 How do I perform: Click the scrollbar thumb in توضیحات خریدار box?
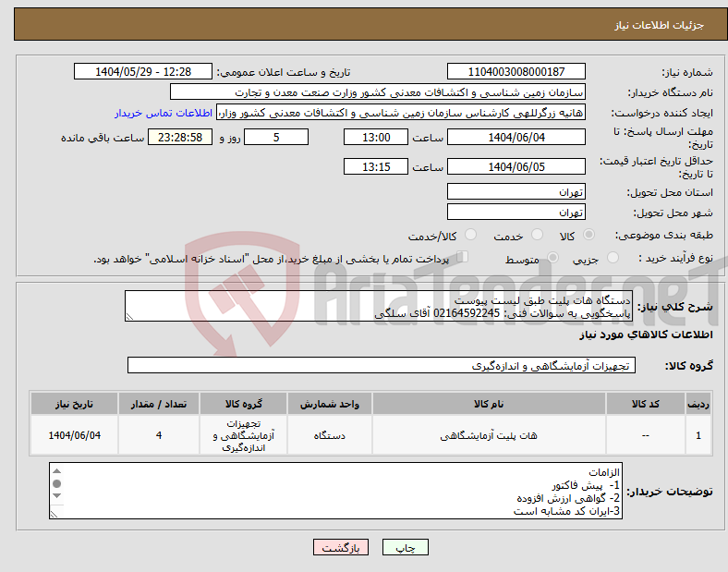[x=56, y=484]
